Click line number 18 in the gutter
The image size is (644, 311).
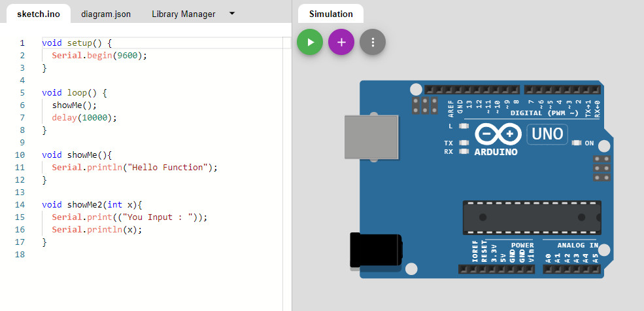tap(20, 254)
